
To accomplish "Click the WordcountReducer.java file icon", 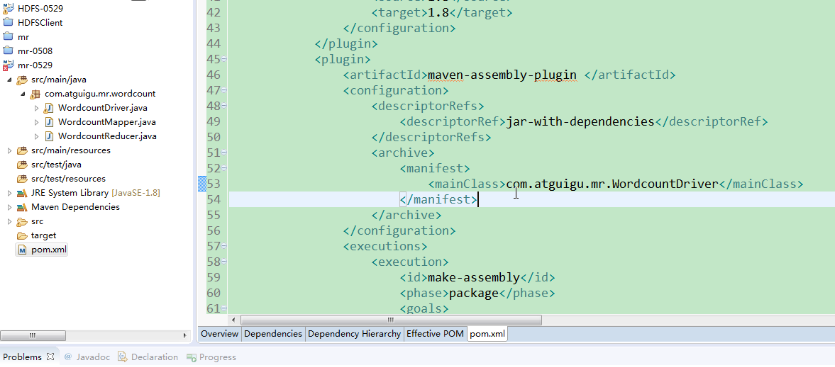I will coord(48,136).
